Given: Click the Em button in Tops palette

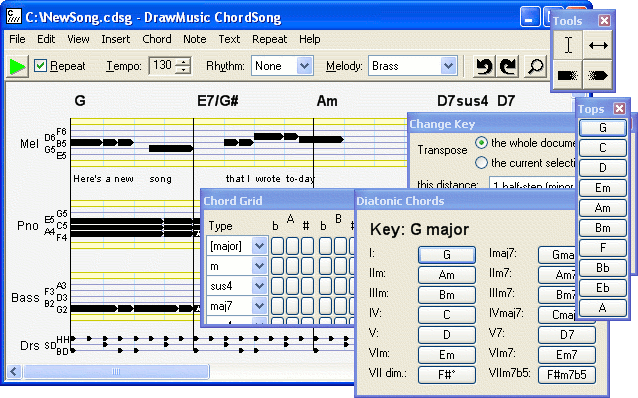Looking at the screenshot, I should coord(603,188).
